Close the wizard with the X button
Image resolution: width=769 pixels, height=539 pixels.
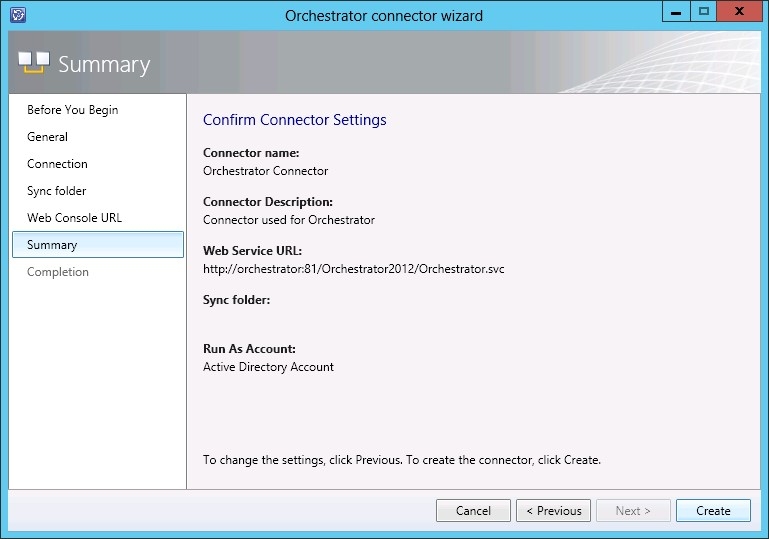tap(739, 12)
